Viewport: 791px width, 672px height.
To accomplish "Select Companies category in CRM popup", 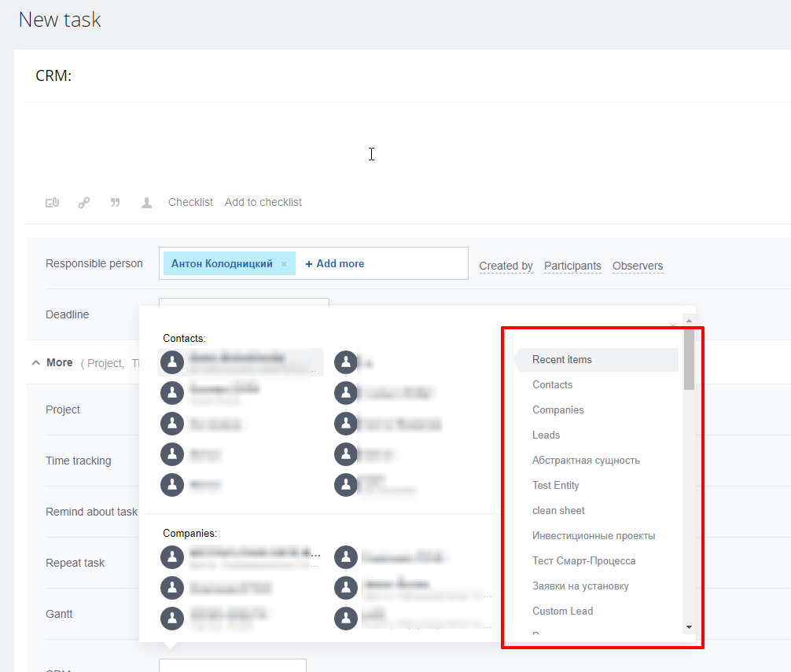I will 558,409.
